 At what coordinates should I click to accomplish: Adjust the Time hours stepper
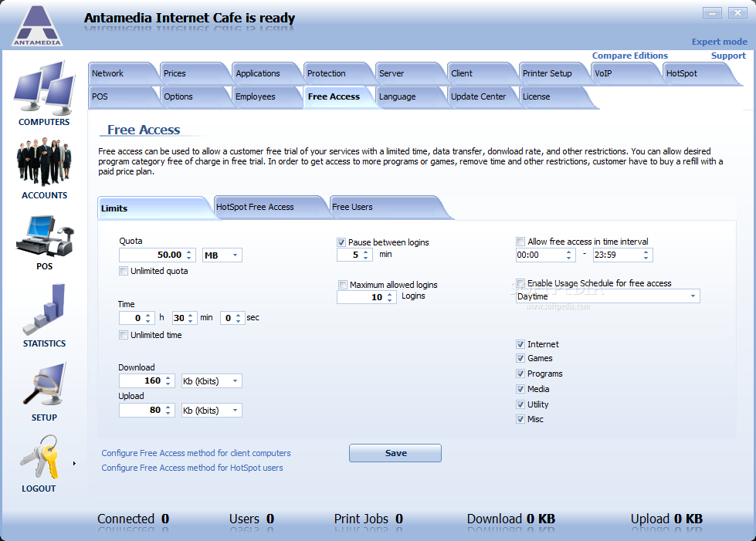[148, 318]
